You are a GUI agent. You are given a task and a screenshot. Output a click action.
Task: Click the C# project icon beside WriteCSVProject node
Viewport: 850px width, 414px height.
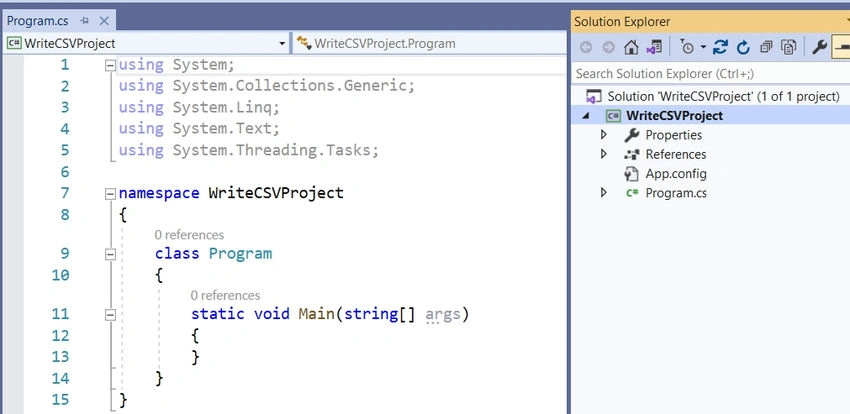pos(613,116)
